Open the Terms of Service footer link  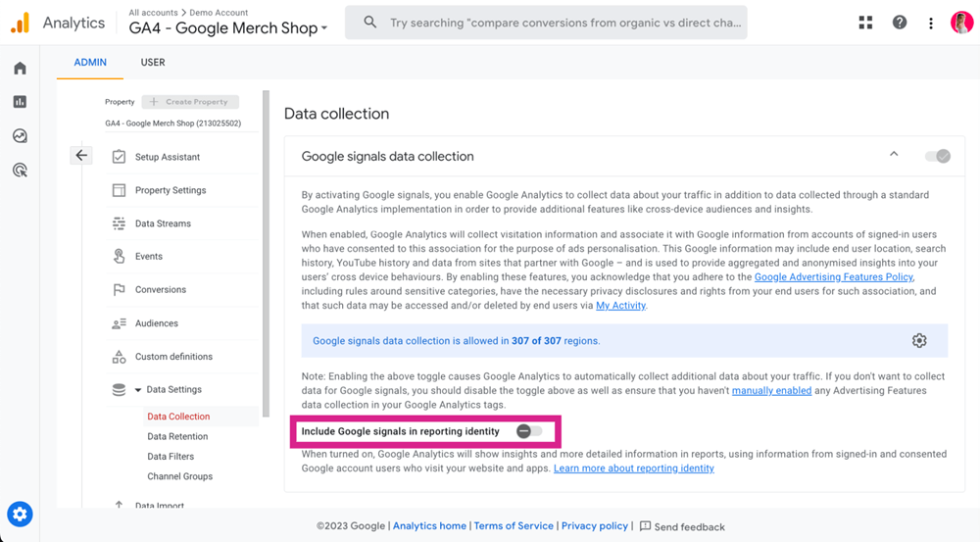pyautogui.click(x=514, y=525)
